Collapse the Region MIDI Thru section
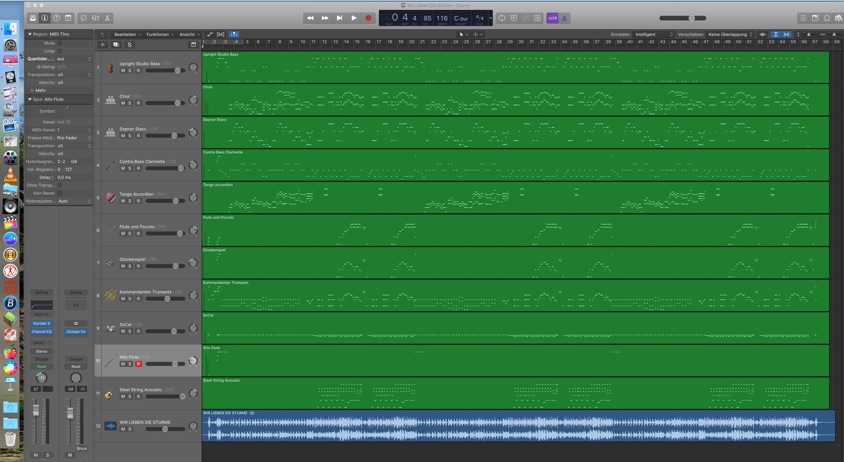The height and width of the screenshot is (462, 844). coord(30,34)
